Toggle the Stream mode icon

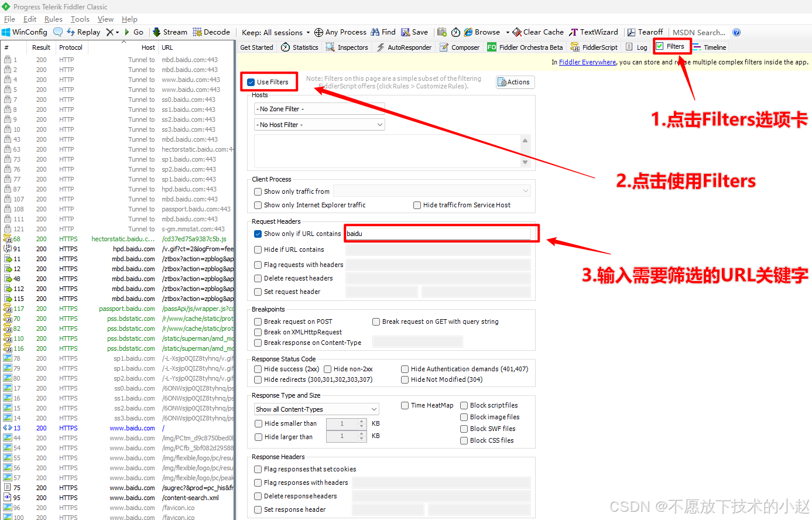click(156, 32)
